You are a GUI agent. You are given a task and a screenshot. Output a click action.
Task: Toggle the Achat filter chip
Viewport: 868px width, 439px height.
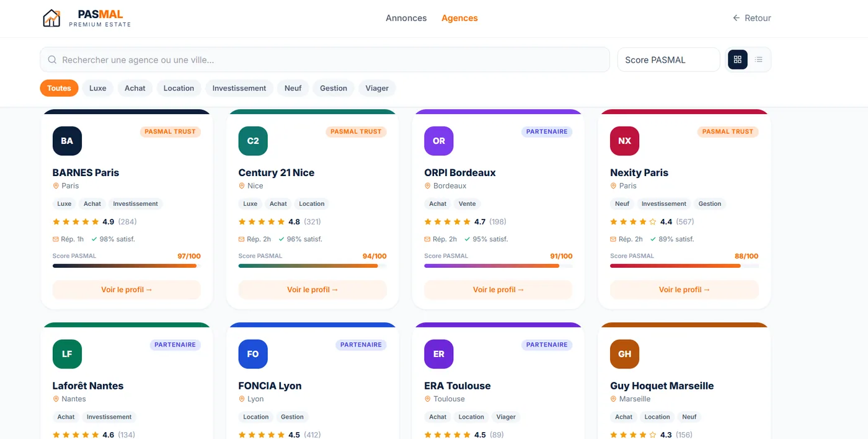pos(135,88)
